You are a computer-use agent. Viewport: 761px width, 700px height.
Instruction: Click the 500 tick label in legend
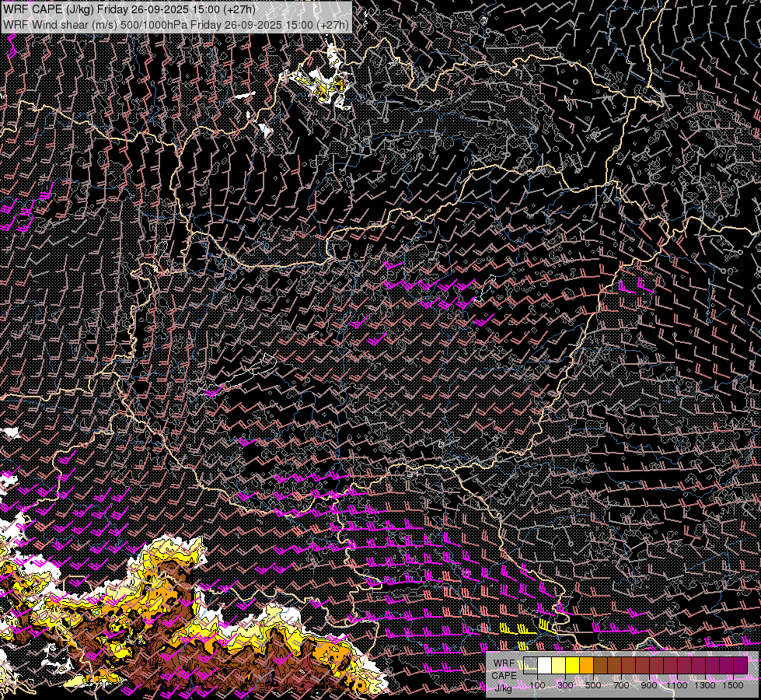pyautogui.click(x=593, y=684)
